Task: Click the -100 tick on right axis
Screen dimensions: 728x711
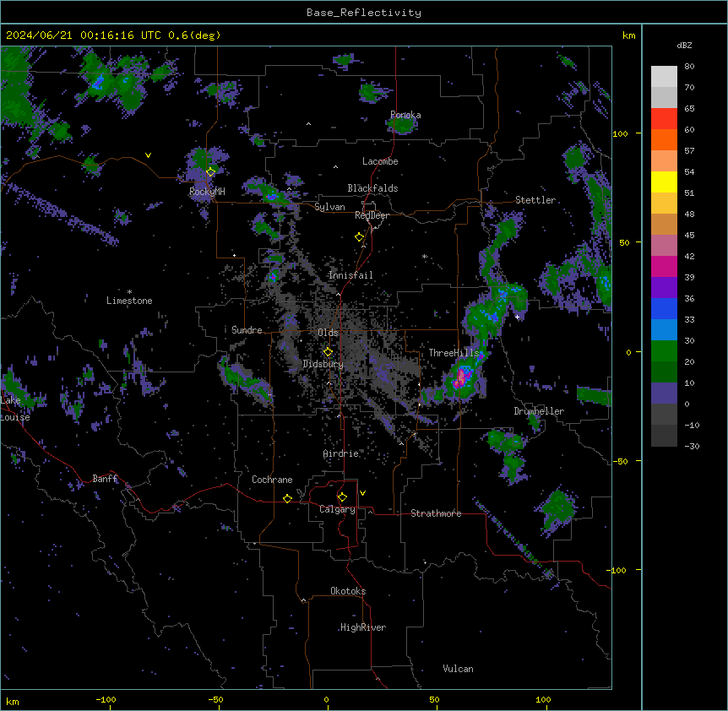Action: (x=617, y=570)
